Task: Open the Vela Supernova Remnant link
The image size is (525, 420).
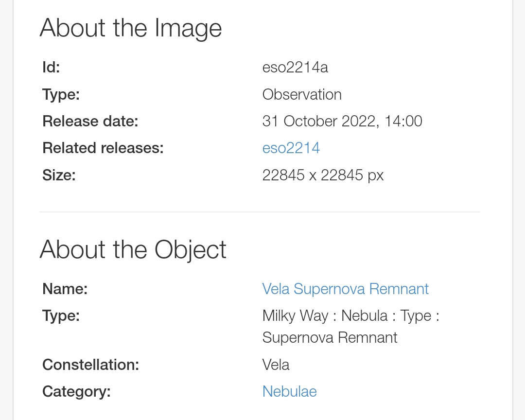Action: 345,289
